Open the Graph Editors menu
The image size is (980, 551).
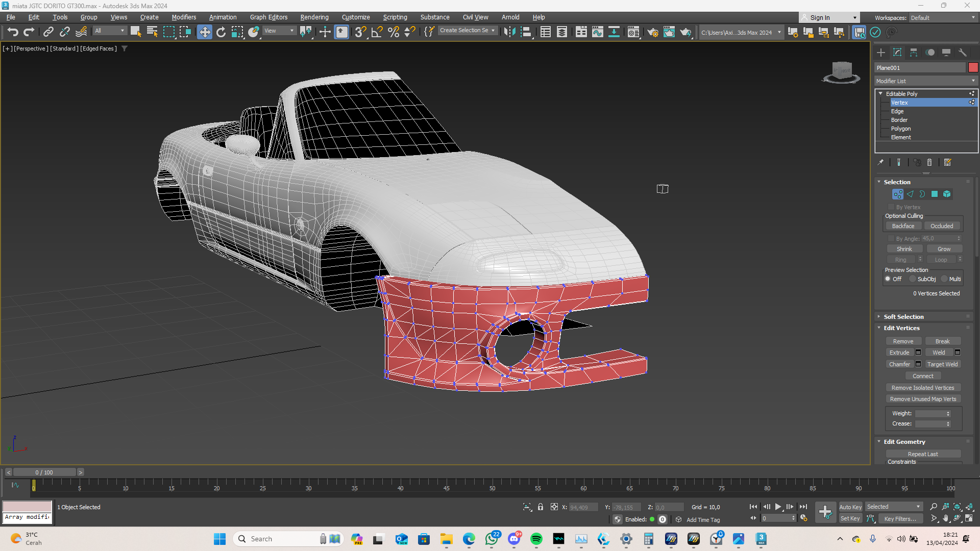pos(268,17)
